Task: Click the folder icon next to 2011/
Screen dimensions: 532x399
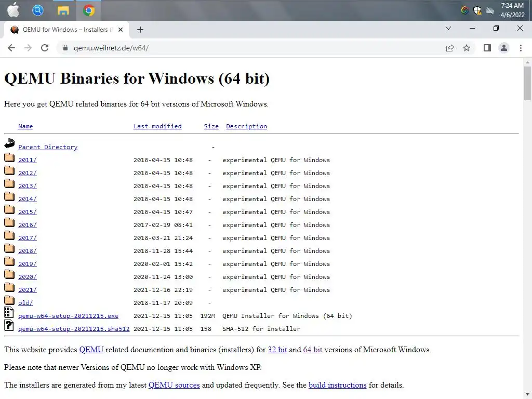Action: (x=9, y=157)
